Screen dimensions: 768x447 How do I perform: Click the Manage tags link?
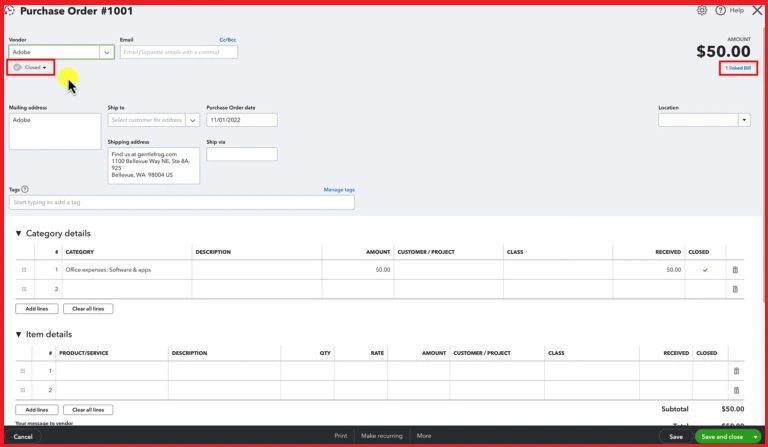click(x=338, y=189)
